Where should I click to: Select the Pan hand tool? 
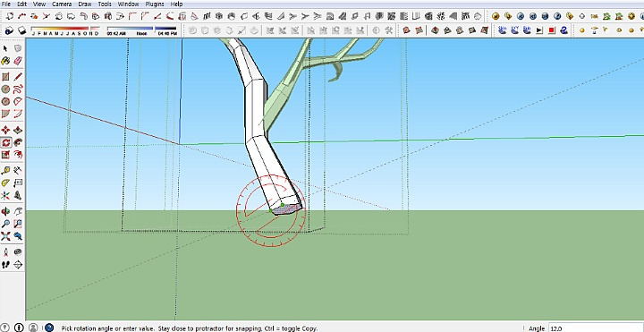(18, 211)
